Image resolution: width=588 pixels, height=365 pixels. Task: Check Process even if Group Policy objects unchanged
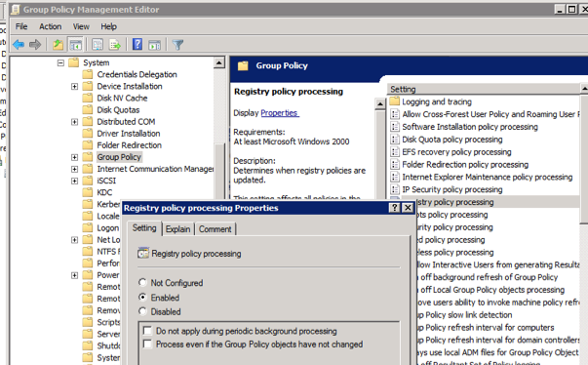pyautogui.click(x=147, y=344)
